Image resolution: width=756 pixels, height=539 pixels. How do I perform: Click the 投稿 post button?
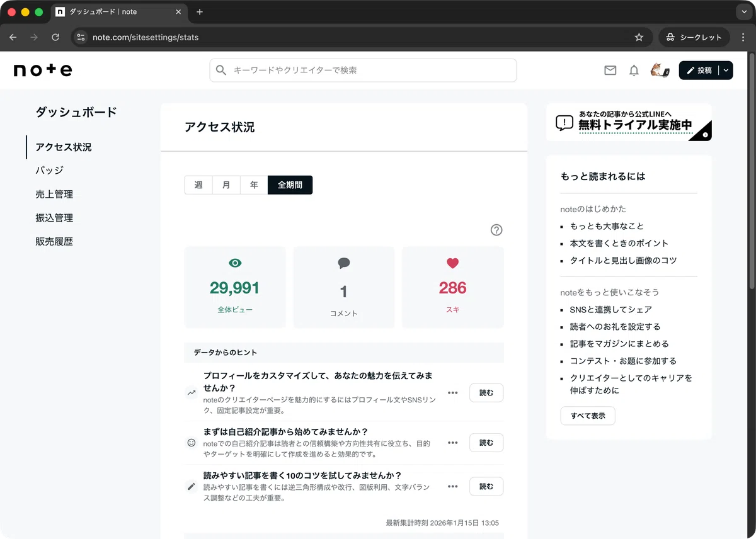point(699,71)
